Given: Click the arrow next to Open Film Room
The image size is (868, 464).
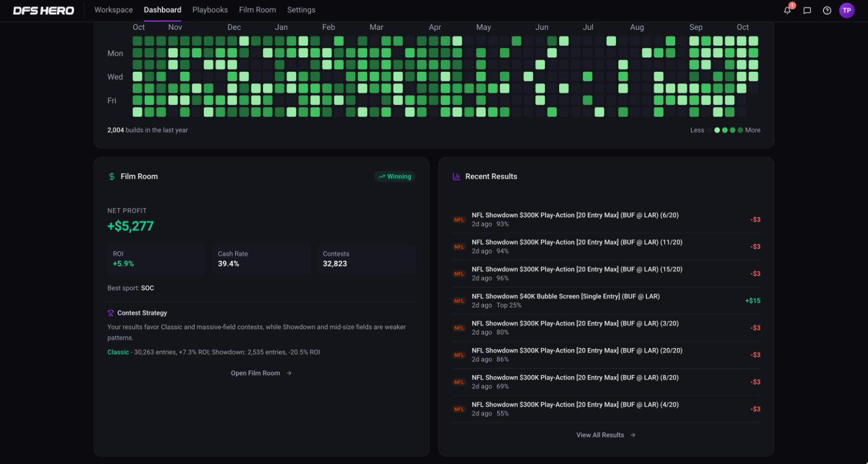Looking at the screenshot, I should pos(289,373).
